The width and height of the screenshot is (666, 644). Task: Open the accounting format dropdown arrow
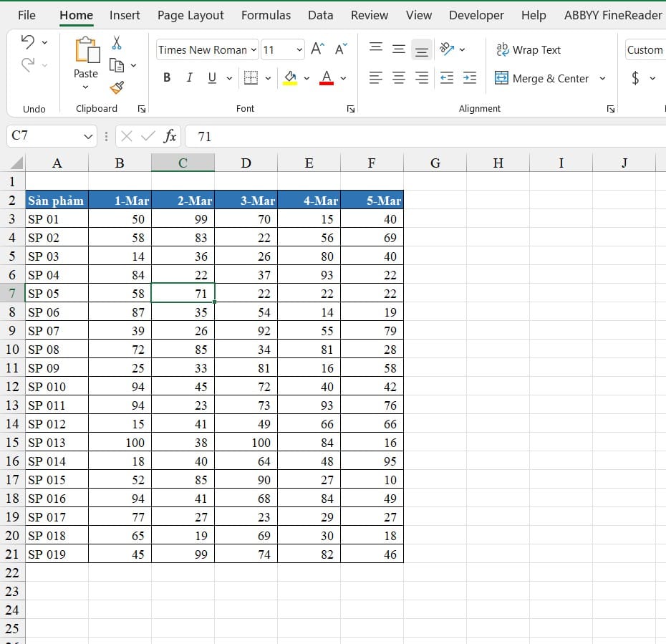[652, 79]
